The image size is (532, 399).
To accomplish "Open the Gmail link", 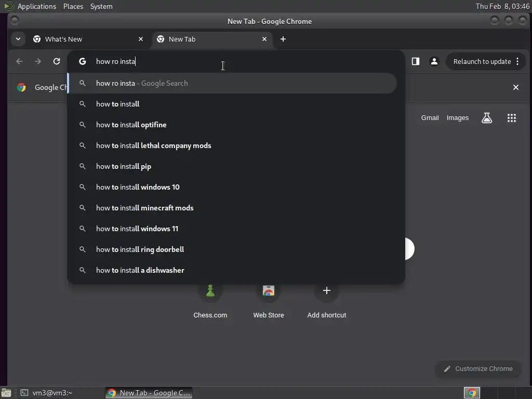I will pyautogui.click(x=430, y=118).
